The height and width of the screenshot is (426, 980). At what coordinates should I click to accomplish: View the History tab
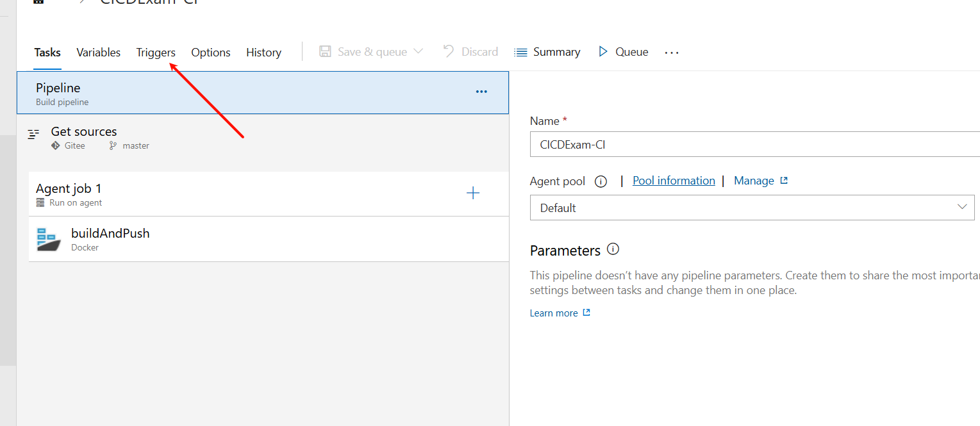[x=263, y=53]
